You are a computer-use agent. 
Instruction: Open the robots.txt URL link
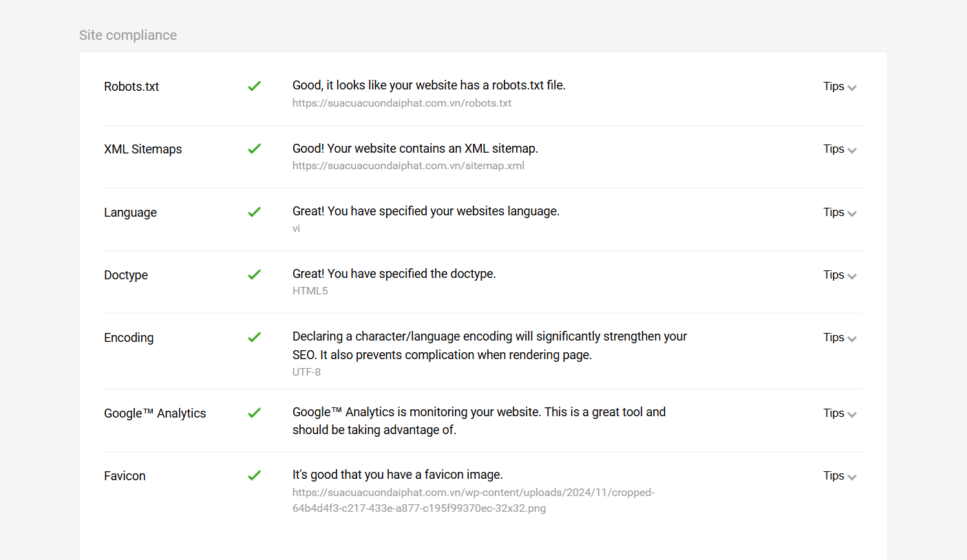point(402,103)
